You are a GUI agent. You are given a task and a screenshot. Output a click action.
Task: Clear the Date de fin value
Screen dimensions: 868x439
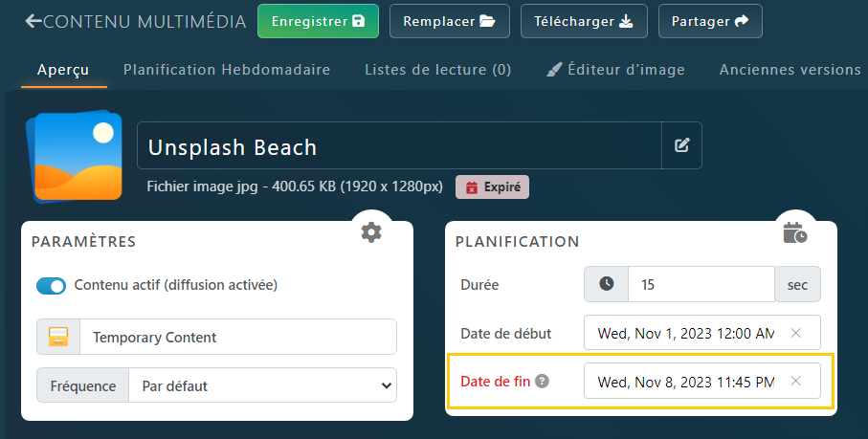795,381
